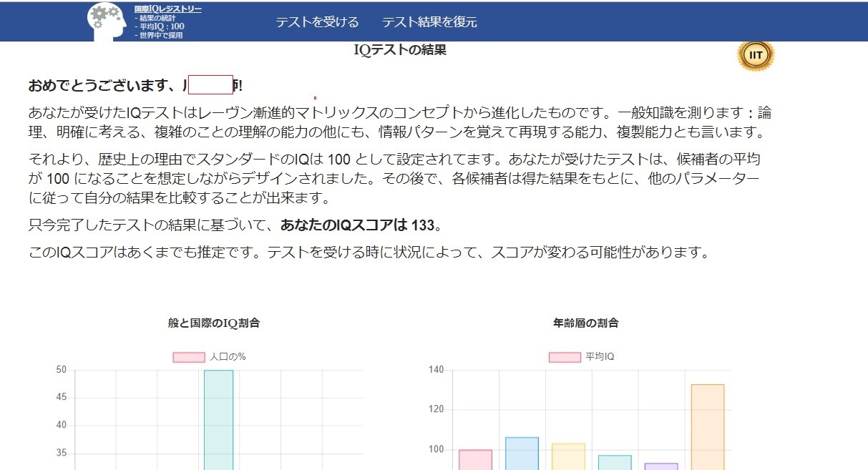Click the 人口の% legend label text

tap(228, 357)
